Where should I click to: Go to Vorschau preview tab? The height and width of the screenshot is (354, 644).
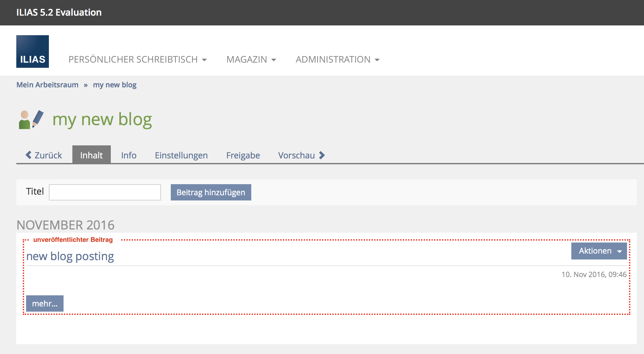[x=296, y=155]
